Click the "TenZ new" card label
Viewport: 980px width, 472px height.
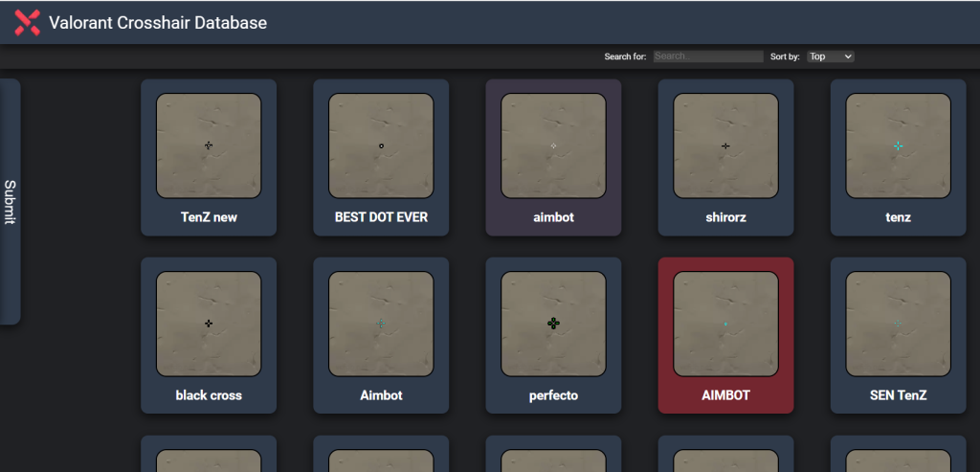pyautogui.click(x=209, y=217)
